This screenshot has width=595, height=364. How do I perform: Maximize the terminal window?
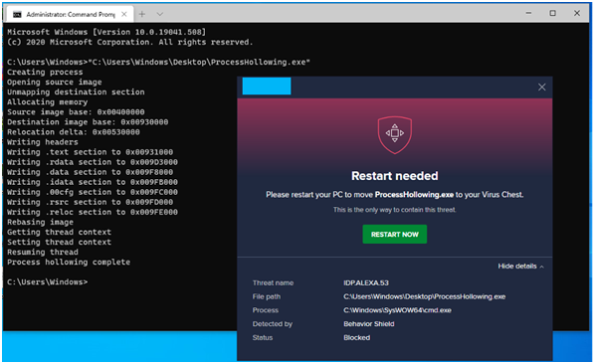[553, 13]
